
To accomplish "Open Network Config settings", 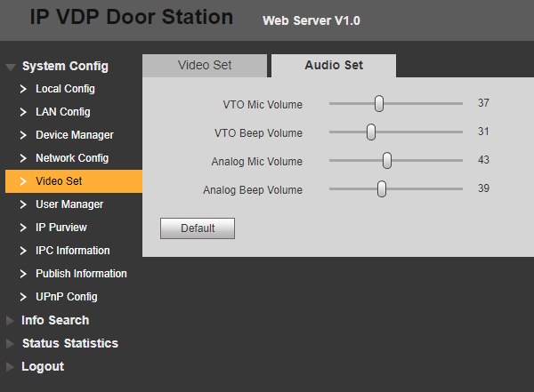I will pyautogui.click(x=71, y=158).
